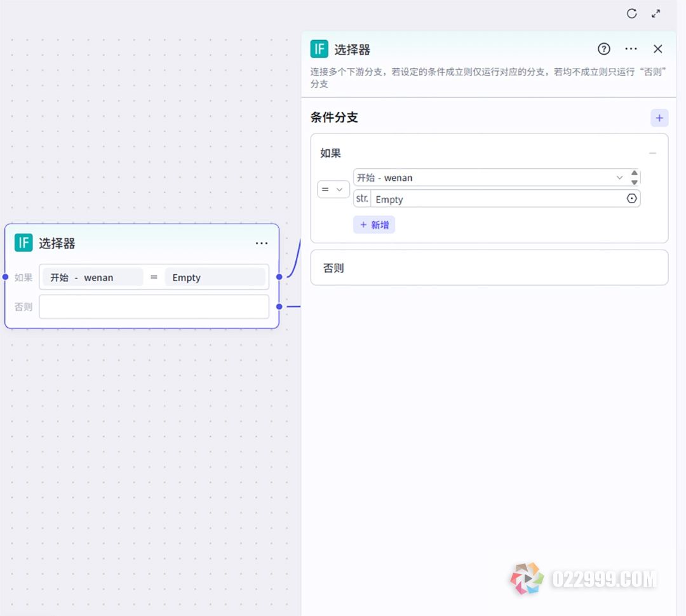Click the 选择器 title in panel header

point(352,50)
